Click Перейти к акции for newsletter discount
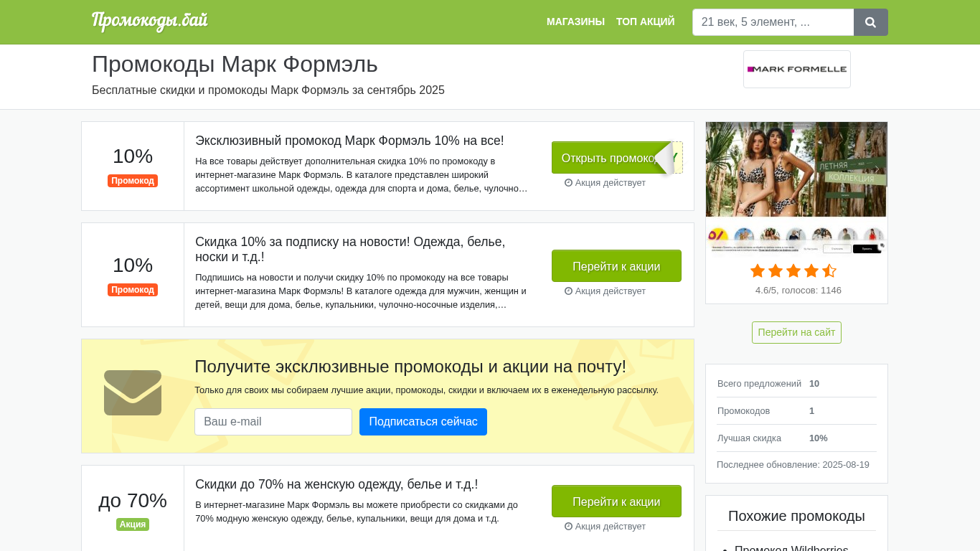 [616, 266]
